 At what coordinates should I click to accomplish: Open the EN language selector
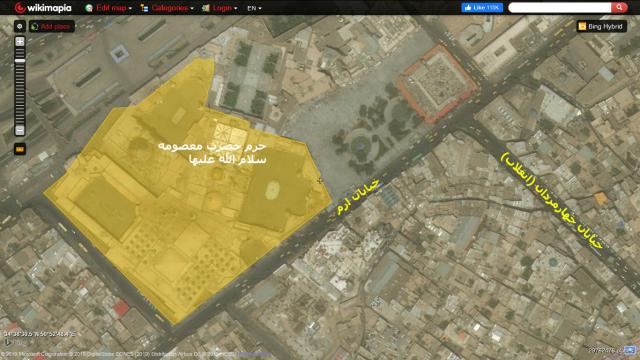pyautogui.click(x=254, y=8)
